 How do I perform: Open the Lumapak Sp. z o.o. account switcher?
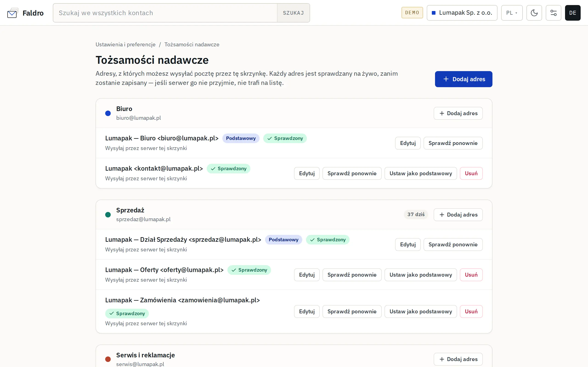click(462, 13)
